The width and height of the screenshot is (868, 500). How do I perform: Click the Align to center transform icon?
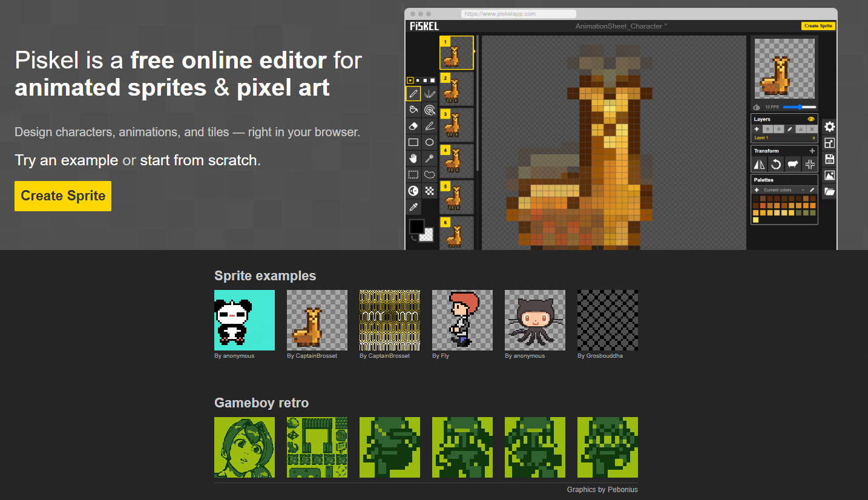click(810, 164)
